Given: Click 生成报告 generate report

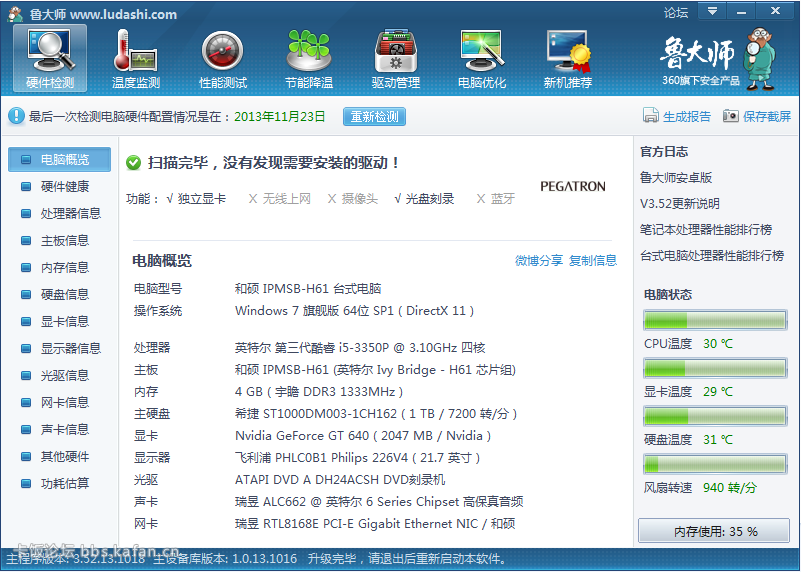Looking at the screenshot, I should [x=687, y=116].
